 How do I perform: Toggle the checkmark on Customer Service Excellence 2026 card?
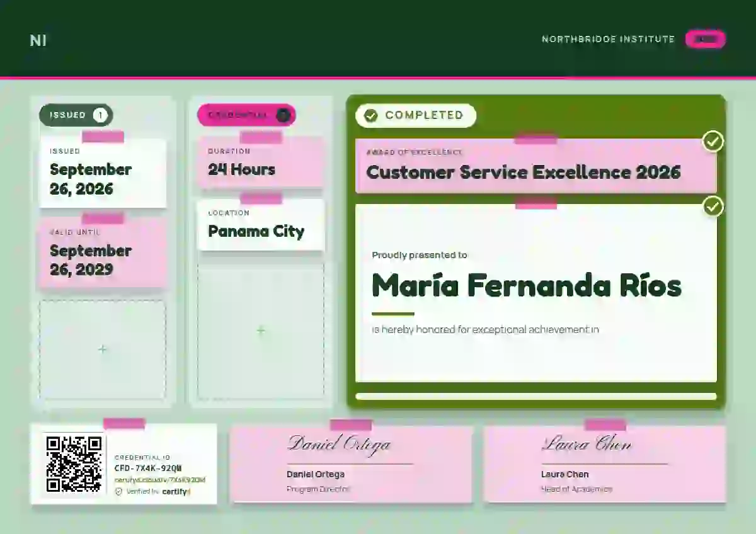713,142
